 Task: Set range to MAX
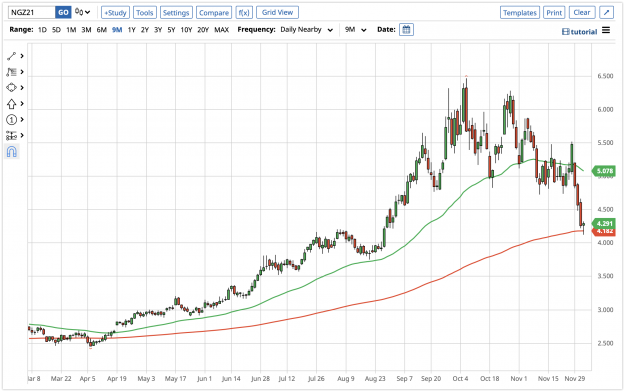pyautogui.click(x=222, y=30)
